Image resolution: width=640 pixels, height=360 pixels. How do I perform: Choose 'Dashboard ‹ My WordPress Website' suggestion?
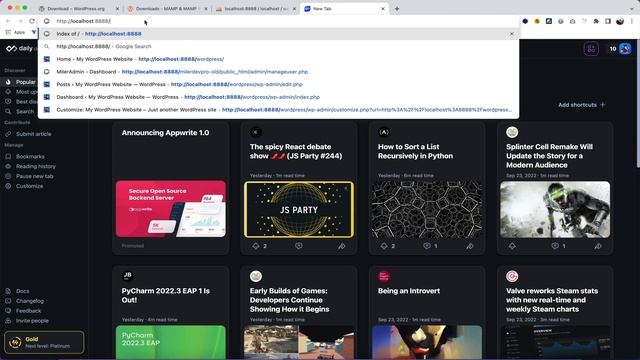(279, 97)
